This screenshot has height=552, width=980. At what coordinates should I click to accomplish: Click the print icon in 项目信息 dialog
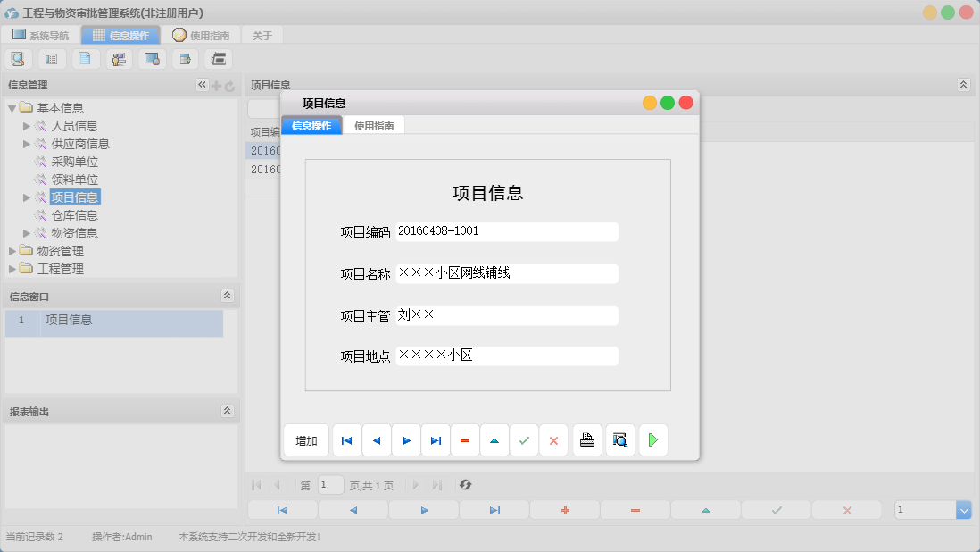586,439
